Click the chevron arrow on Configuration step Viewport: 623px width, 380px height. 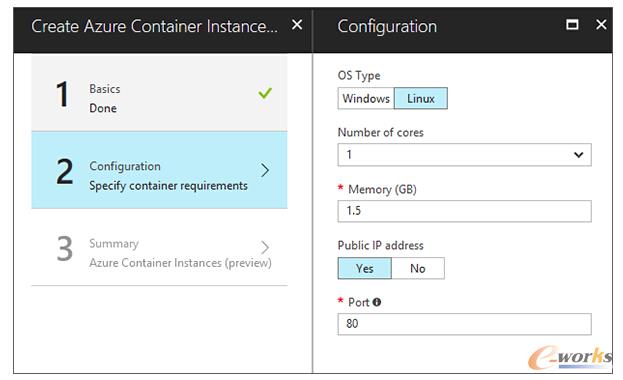[265, 171]
